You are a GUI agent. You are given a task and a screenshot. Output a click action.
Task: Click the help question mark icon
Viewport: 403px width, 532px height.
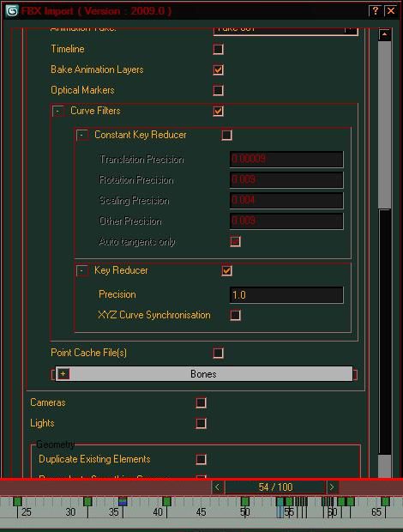click(x=375, y=10)
